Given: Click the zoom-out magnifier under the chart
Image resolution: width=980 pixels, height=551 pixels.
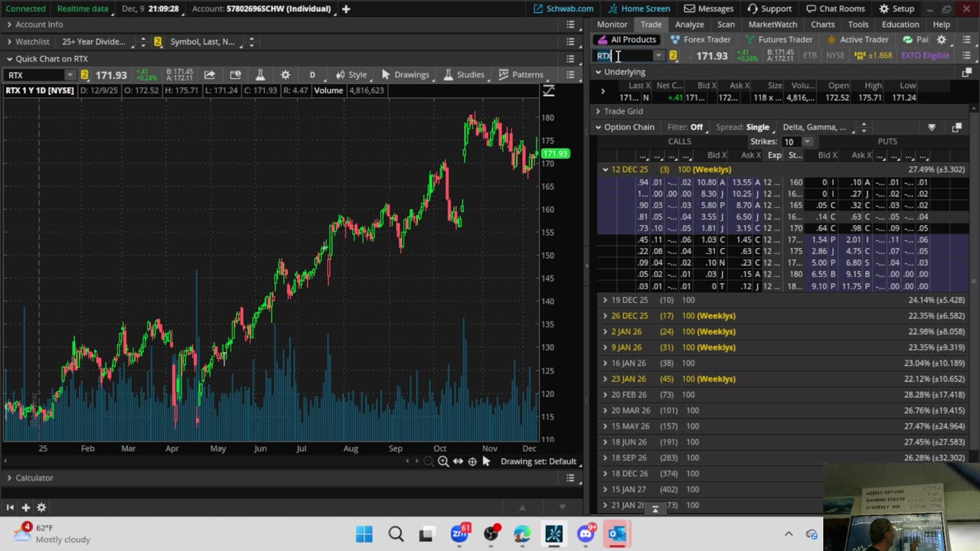Looking at the screenshot, I should pyautogui.click(x=429, y=461).
